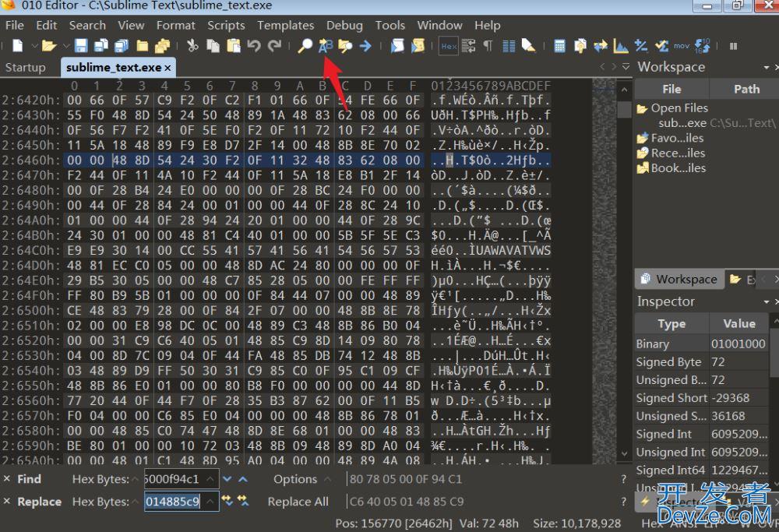
Task: Switch to the Startup tab
Action: pyautogui.click(x=26, y=67)
